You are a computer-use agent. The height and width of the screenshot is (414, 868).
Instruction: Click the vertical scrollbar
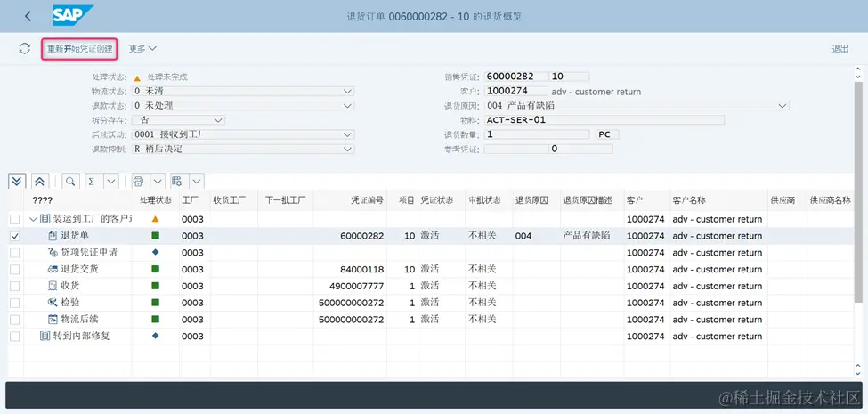(x=858, y=191)
